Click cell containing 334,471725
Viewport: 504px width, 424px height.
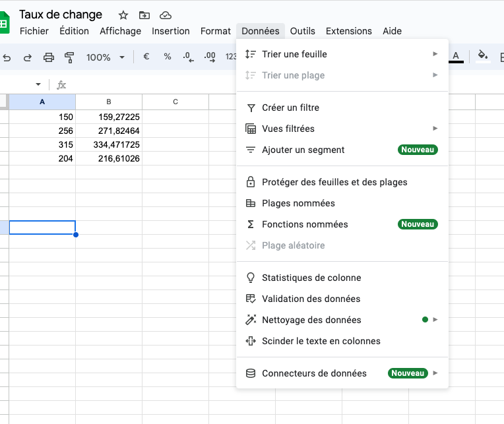click(109, 144)
